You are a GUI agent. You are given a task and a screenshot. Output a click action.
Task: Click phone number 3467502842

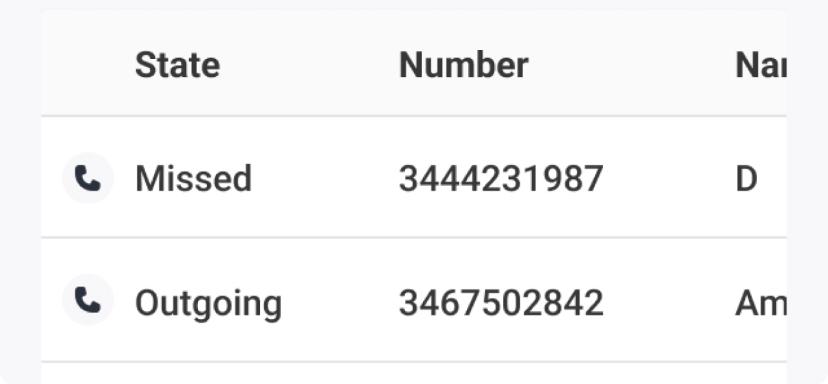coord(501,303)
